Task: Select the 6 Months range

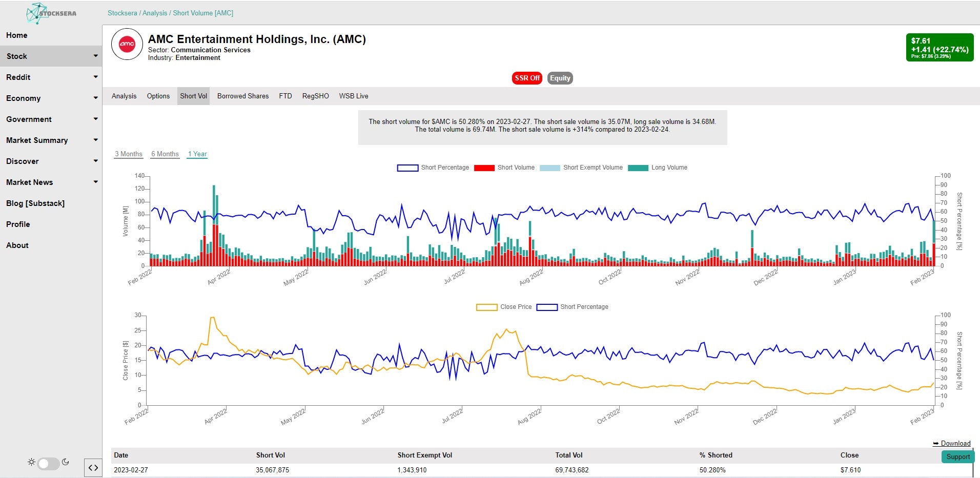Action: [x=165, y=154]
